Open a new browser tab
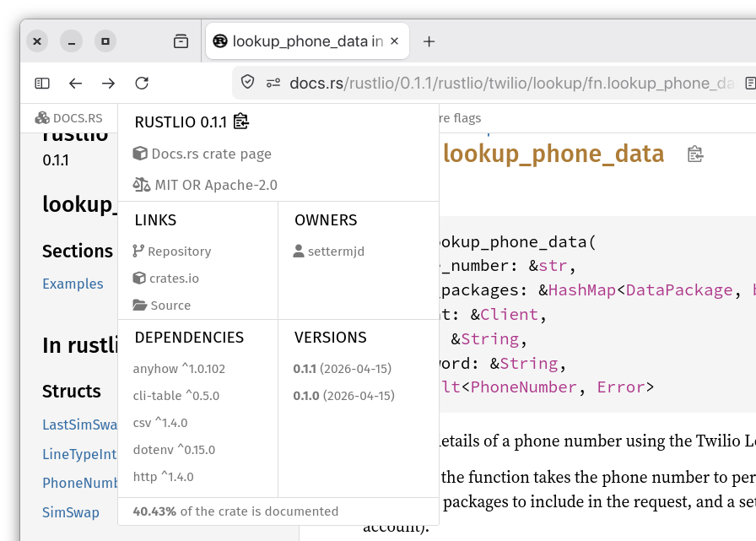This screenshot has height=541, width=756. coord(429,41)
